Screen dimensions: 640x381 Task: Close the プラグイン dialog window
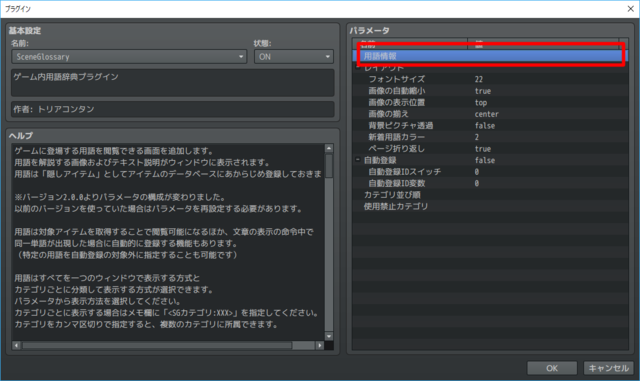coord(630,9)
